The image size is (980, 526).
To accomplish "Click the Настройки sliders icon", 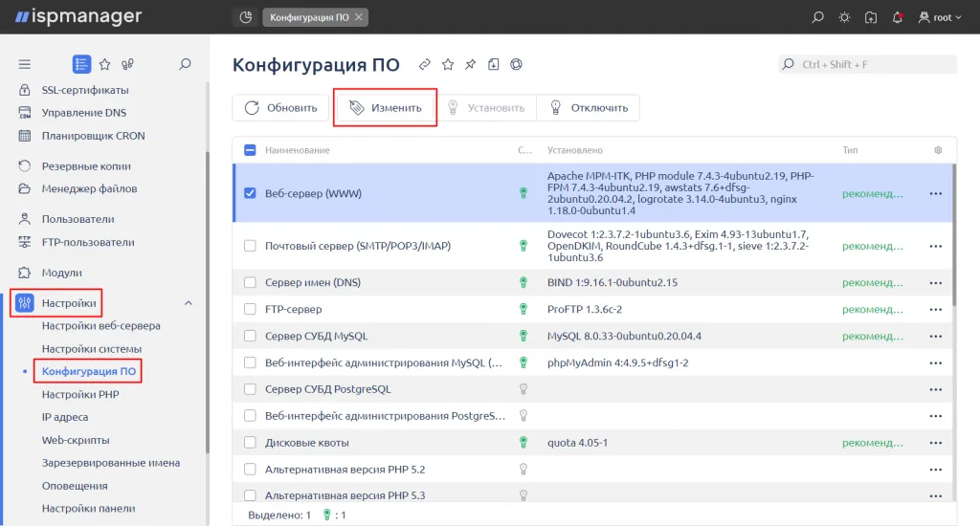I will [24, 303].
